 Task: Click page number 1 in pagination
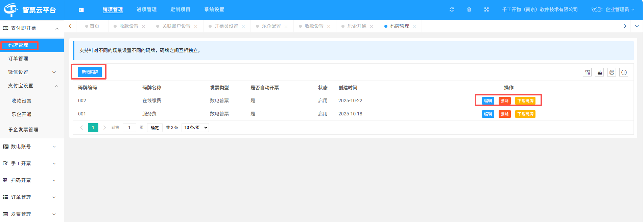click(93, 128)
